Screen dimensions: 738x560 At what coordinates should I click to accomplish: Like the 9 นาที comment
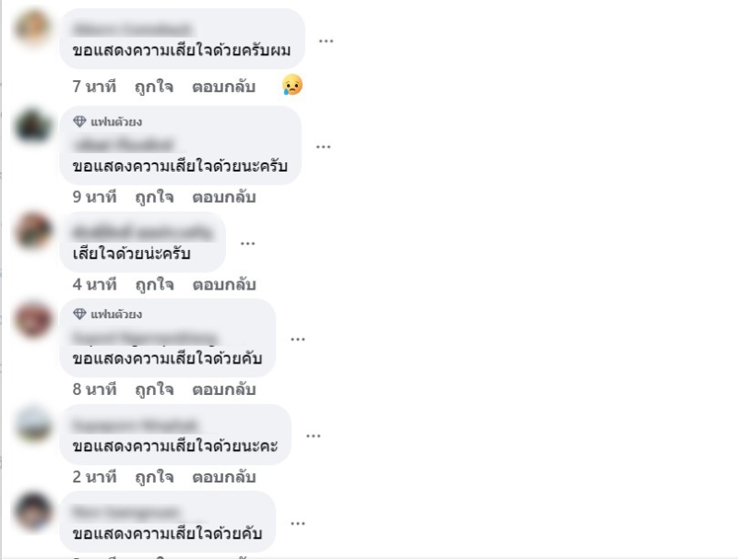tap(154, 197)
